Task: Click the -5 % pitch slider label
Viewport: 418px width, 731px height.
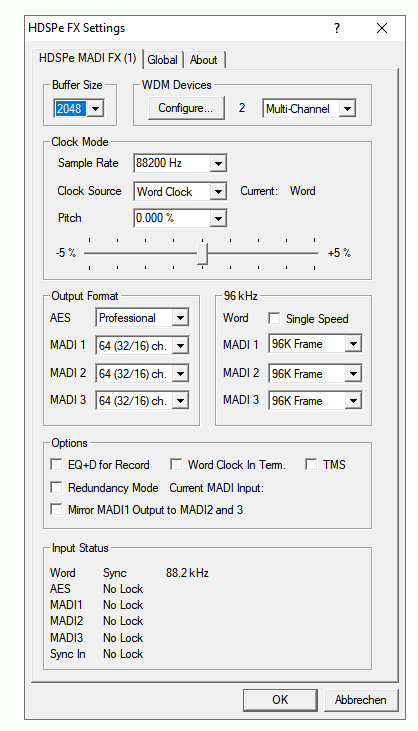Action: tap(66, 253)
